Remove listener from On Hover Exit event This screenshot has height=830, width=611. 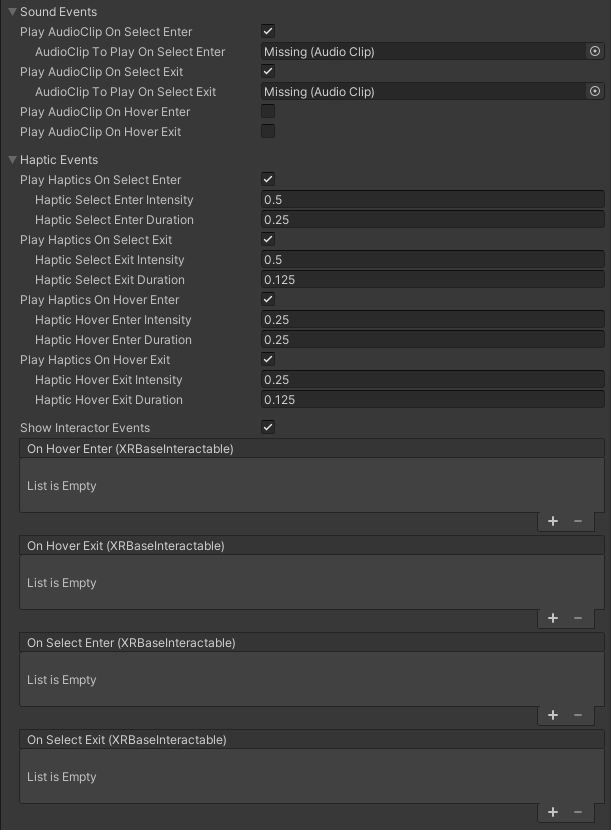pos(578,618)
